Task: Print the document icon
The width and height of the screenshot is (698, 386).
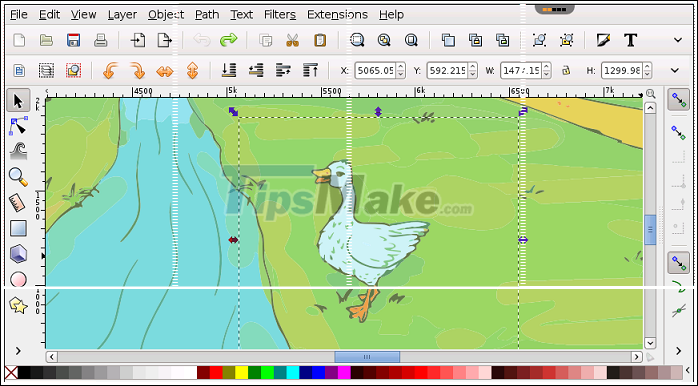Action: [101, 41]
